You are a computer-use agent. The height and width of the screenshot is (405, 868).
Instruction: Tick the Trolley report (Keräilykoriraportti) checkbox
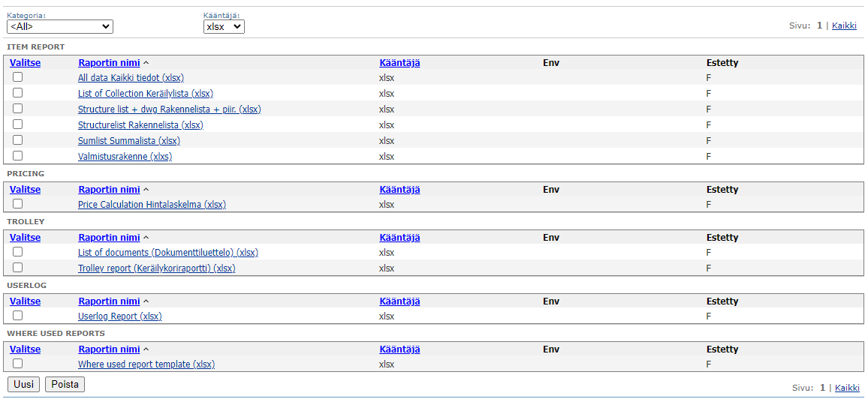click(x=17, y=268)
